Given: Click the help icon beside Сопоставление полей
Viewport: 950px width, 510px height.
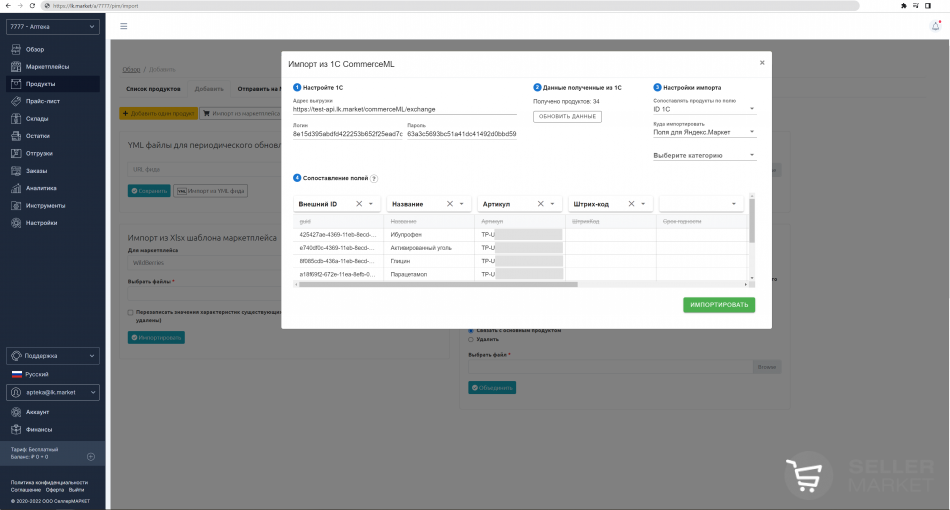Looking at the screenshot, I should point(374,178).
